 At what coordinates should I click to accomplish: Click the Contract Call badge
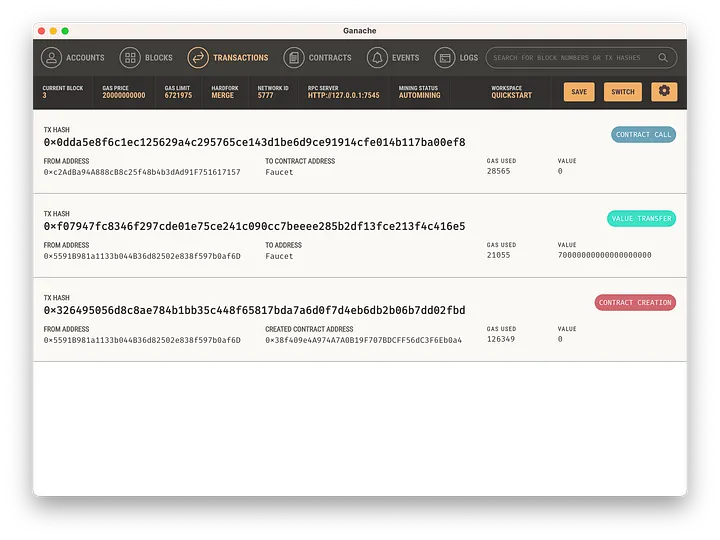(x=643, y=134)
